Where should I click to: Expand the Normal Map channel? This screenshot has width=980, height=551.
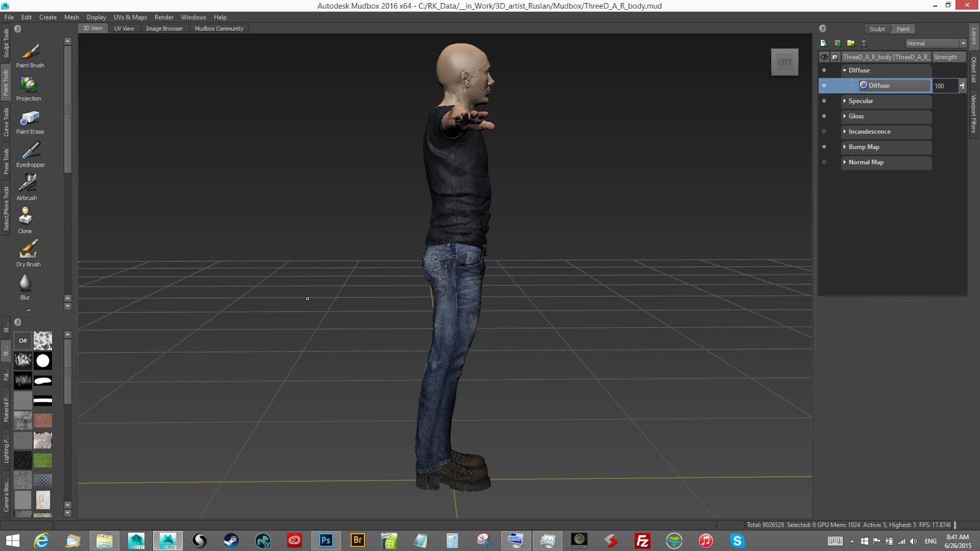coord(845,162)
